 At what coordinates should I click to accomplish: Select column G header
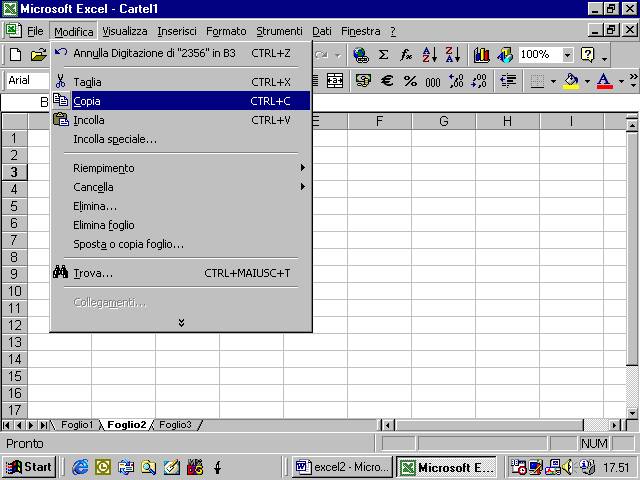click(444, 121)
